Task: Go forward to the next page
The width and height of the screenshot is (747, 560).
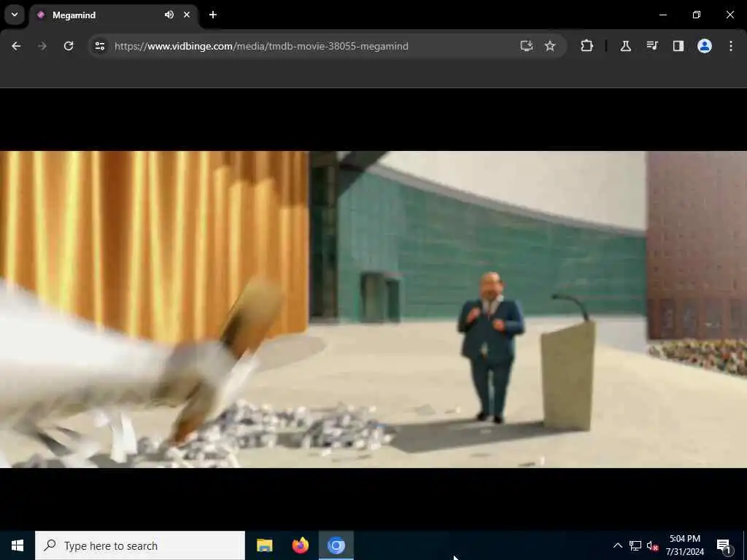Action: 42,46
